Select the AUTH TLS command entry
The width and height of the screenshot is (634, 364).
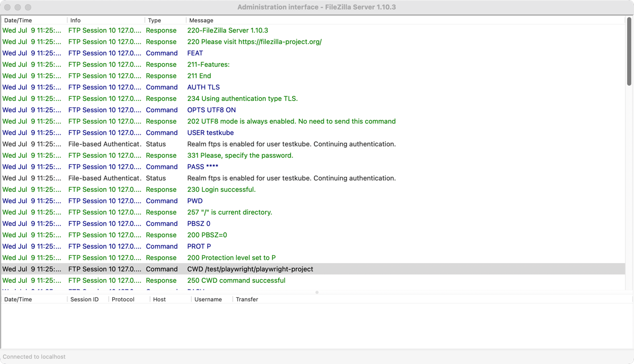(x=203, y=87)
